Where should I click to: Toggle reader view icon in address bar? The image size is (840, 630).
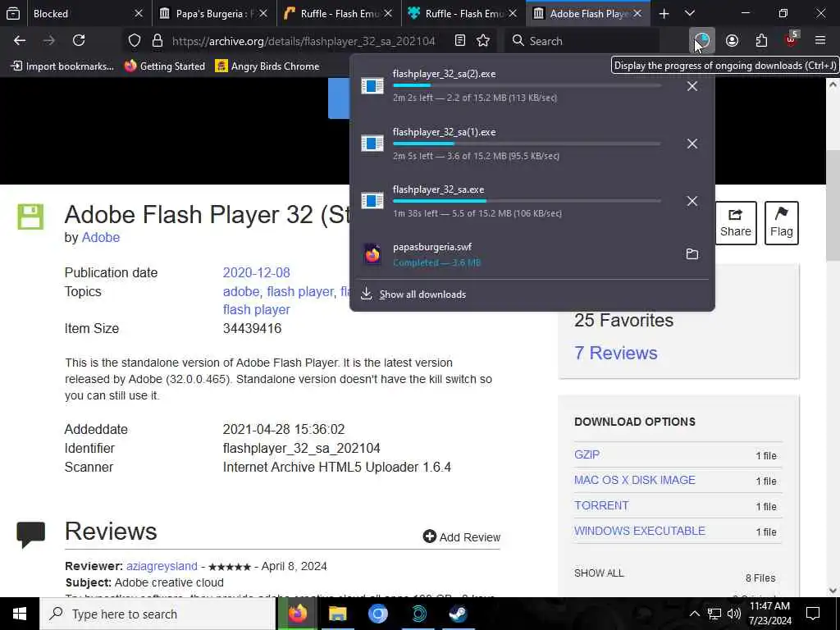[x=460, y=41]
